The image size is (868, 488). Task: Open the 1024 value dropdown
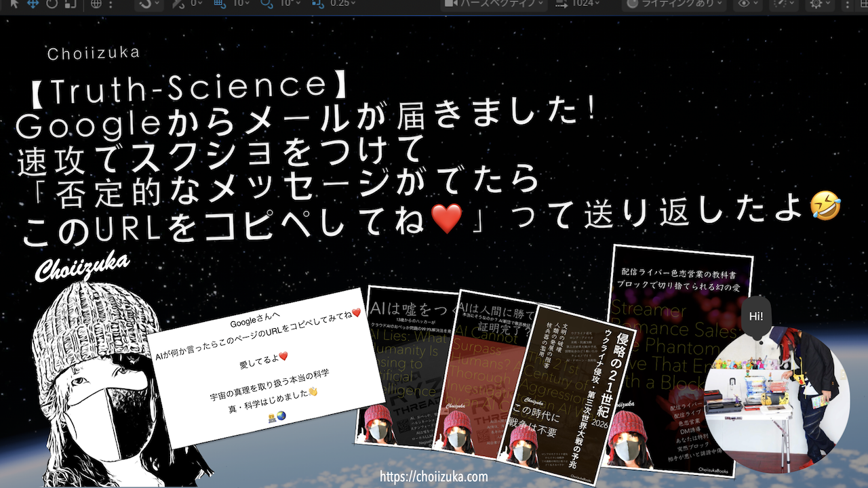(x=578, y=3)
